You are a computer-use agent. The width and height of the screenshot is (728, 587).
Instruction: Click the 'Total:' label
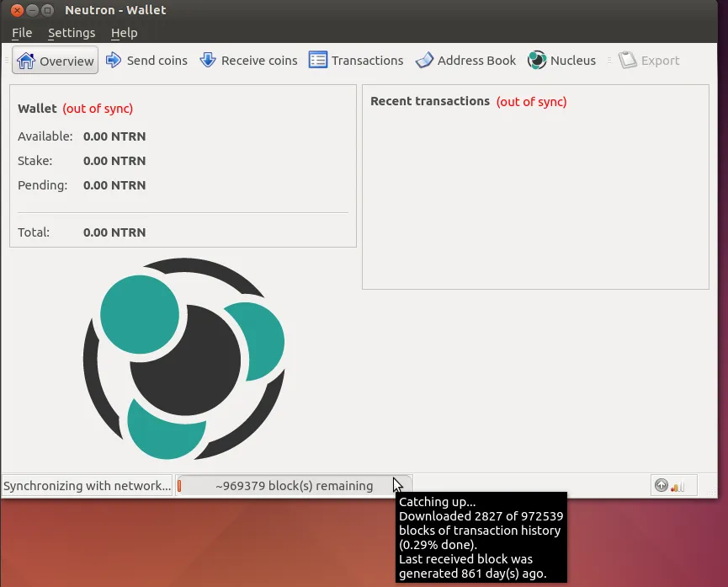tap(34, 232)
